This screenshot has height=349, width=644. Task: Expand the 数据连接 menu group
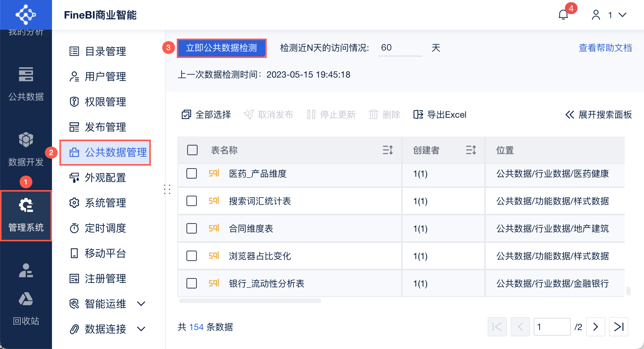[x=141, y=329]
